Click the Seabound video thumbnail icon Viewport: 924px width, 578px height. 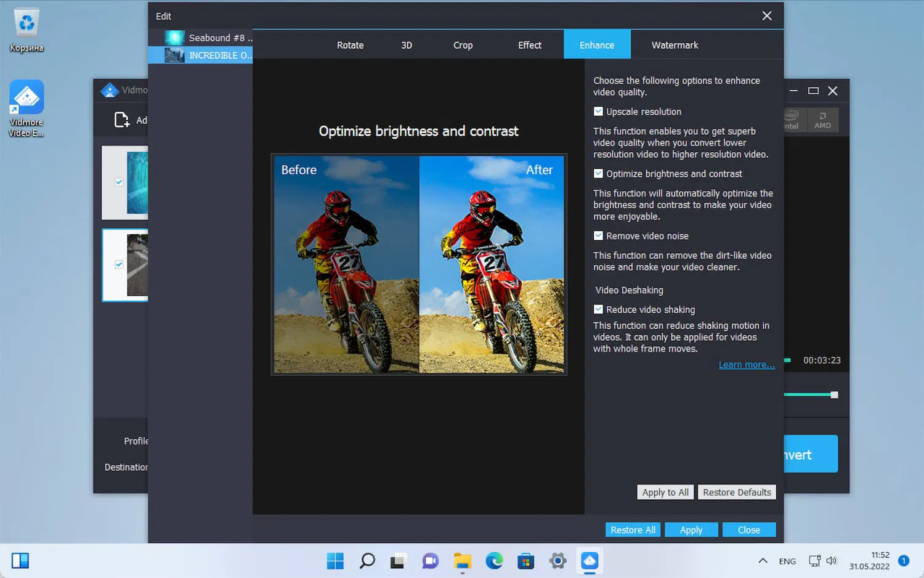click(174, 38)
